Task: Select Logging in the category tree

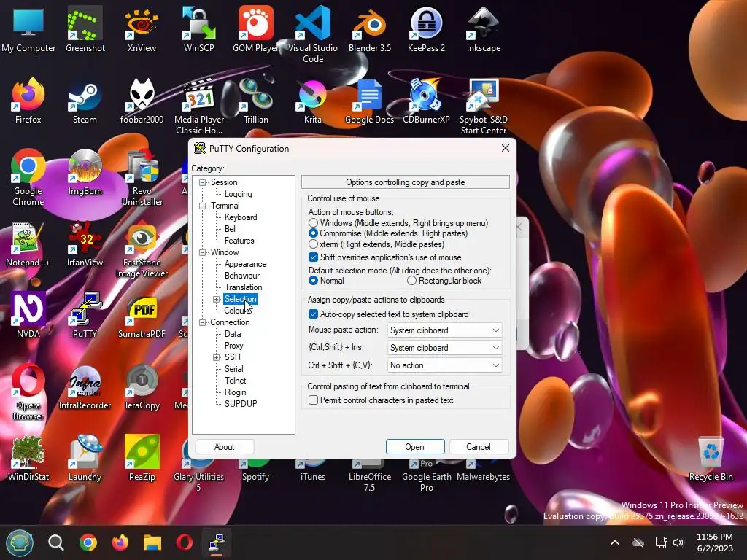Action: click(239, 194)
